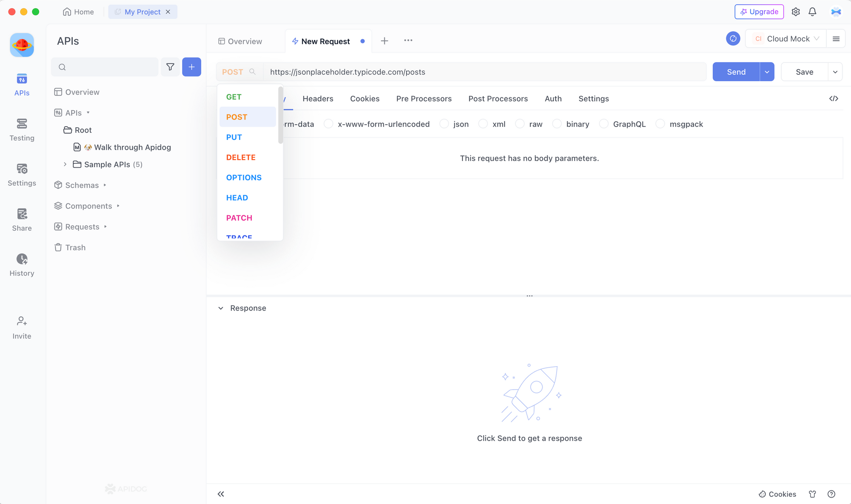Switch to the Headers tab
851x504 pixels.
tap(318, 98)
